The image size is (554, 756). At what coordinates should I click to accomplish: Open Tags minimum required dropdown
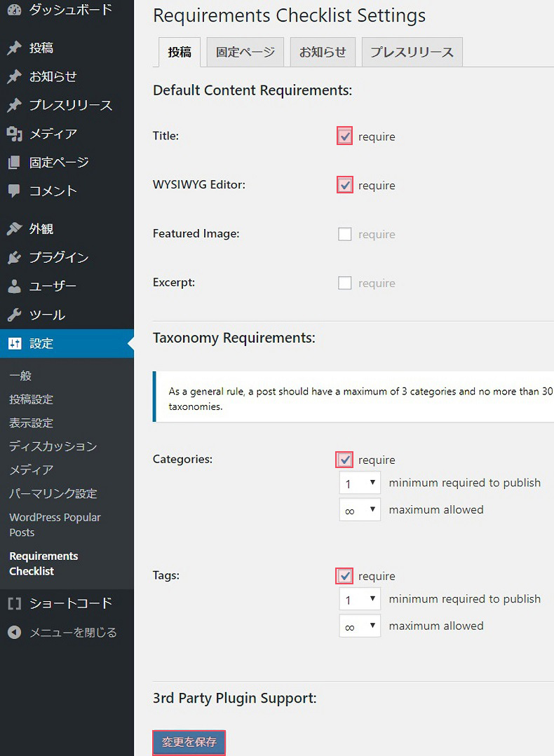(360, 599)
